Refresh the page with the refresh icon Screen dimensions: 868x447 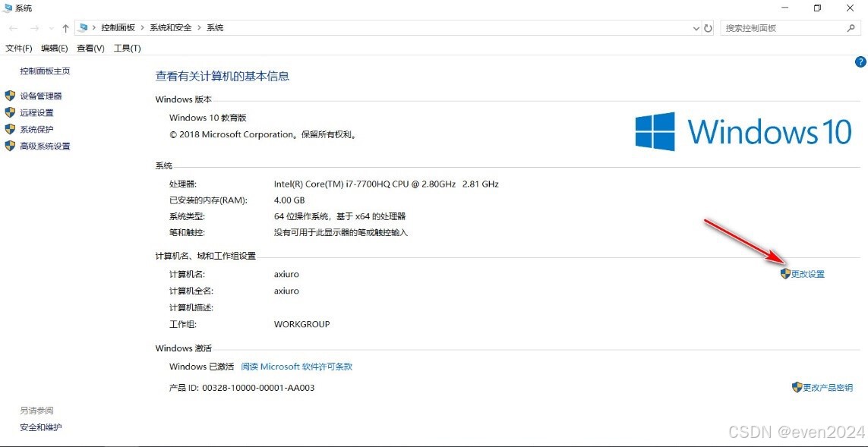(x=708, y=28)
